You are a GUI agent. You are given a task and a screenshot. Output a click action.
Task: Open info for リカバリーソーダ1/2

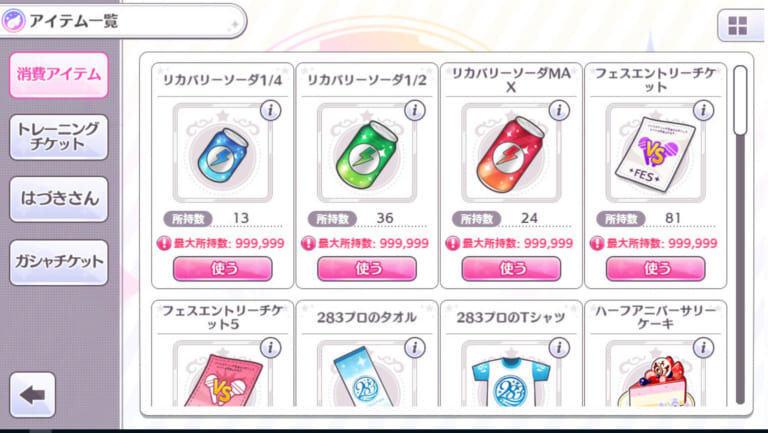[x=414, y=110]
